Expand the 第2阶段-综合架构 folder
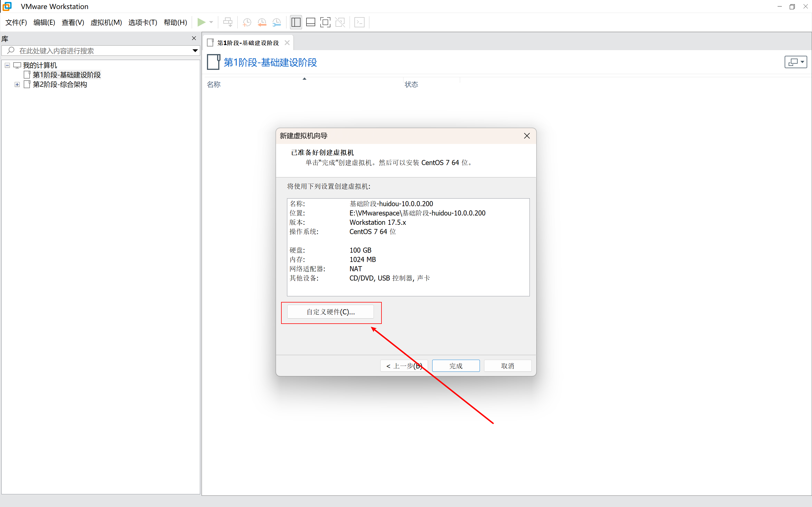Image resolution: width=812 pixels, height=507 pixels. pos(17,84)
